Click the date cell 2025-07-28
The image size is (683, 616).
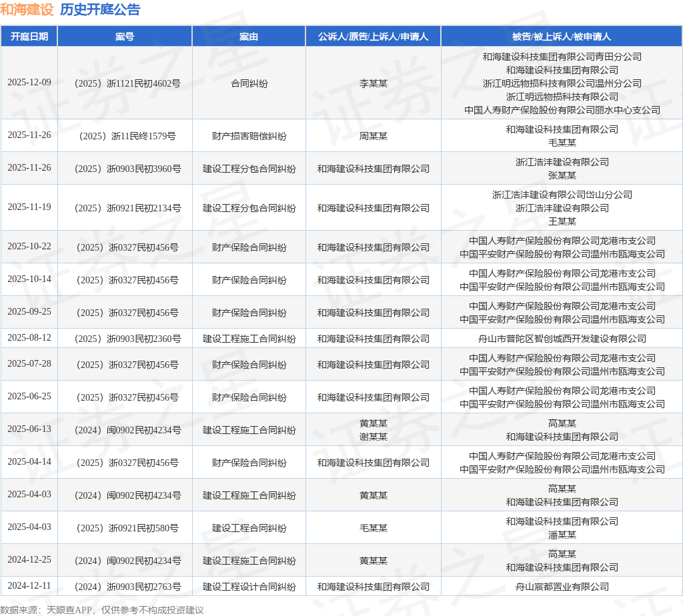[x=29, y=363]
